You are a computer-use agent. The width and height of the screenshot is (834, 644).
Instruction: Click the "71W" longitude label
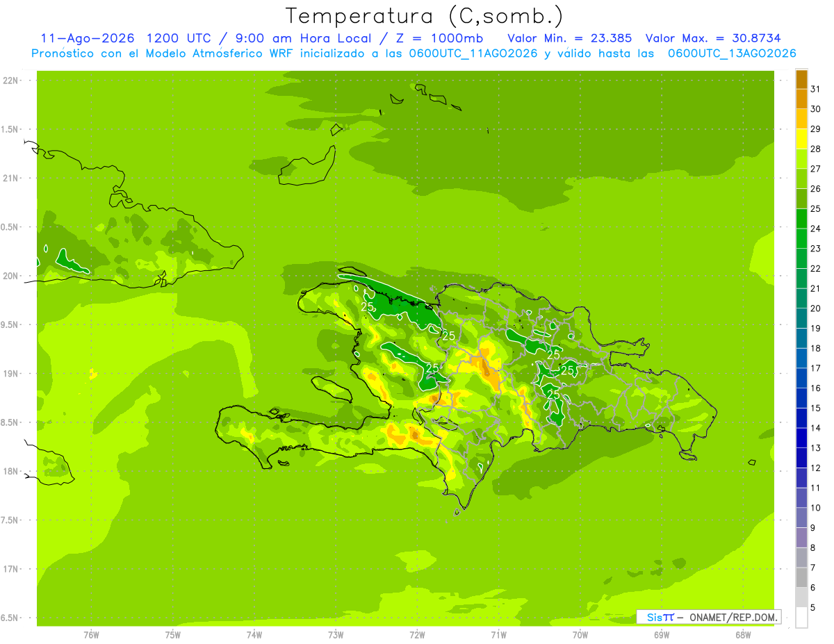pyautogui.click(x=498, y=635)
